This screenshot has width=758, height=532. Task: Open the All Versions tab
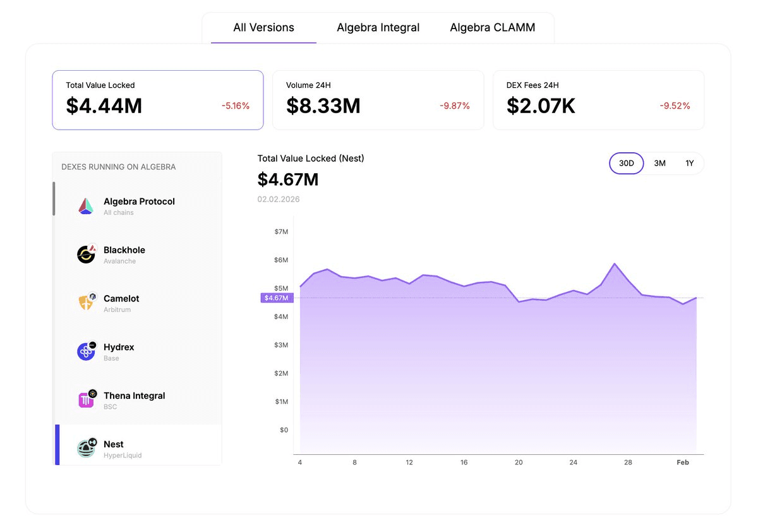coord(263,28)
